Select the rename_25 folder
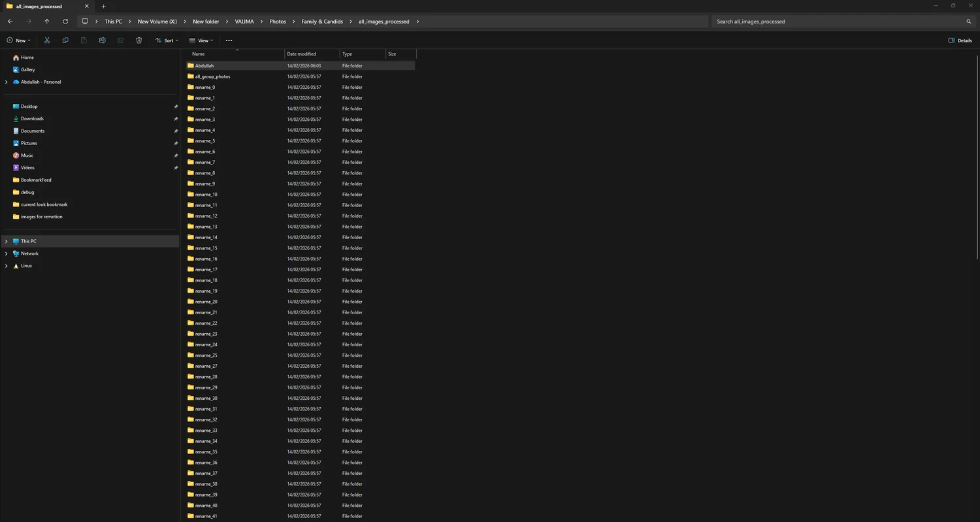980x522 pixels. 301,355
